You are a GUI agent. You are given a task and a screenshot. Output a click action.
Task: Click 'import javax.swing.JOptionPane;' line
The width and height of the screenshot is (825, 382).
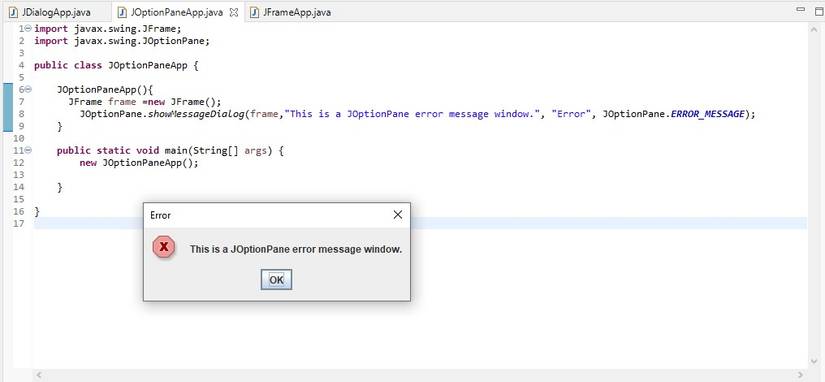(x=122, y=41)
